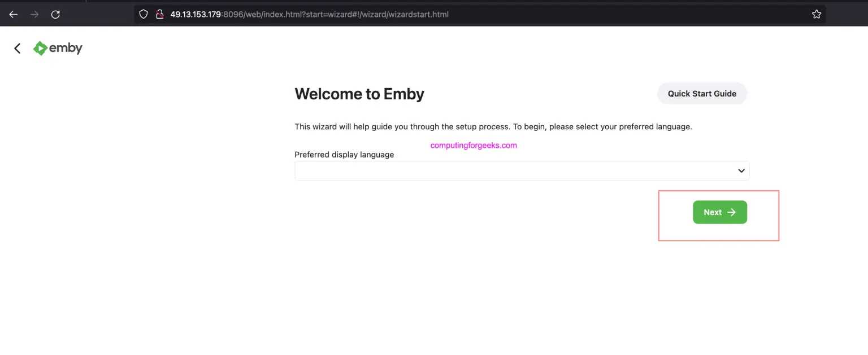868x355 pixels.
Task: Open the Quick Start Guide
Action: [702, 93]
